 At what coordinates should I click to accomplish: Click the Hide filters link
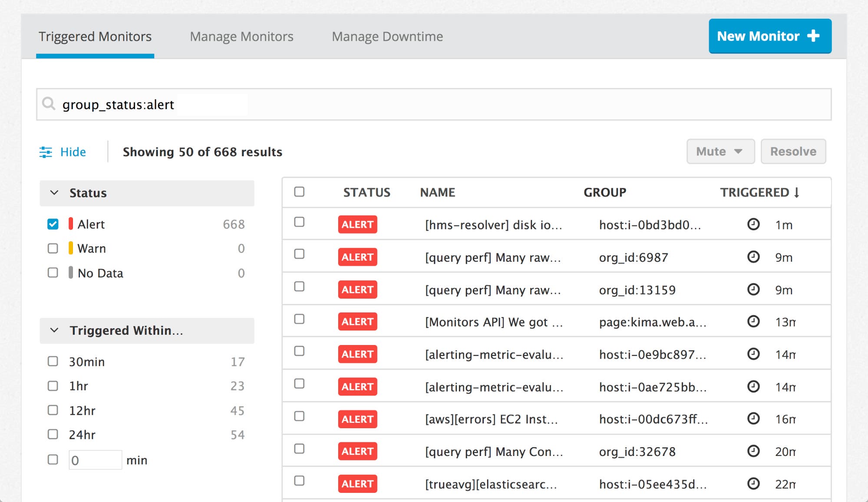point(73,152)
